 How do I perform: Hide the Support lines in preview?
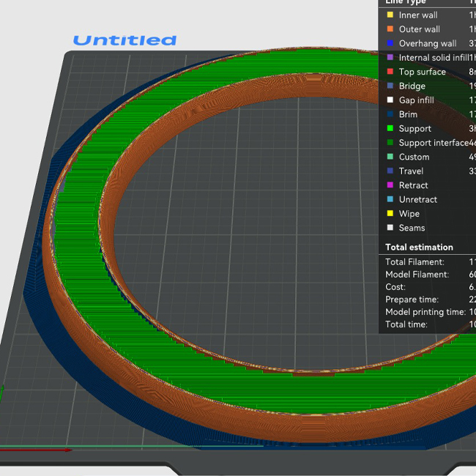pos(414,129)
